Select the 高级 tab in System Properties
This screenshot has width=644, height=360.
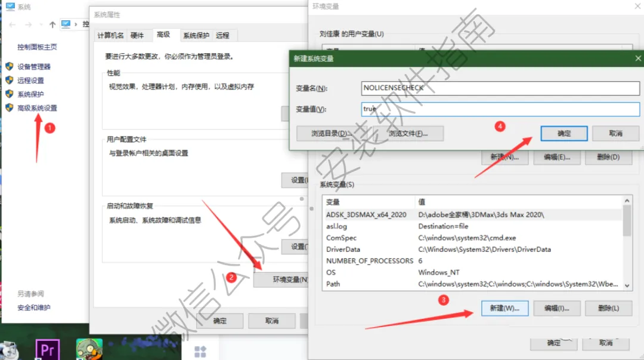163,35
